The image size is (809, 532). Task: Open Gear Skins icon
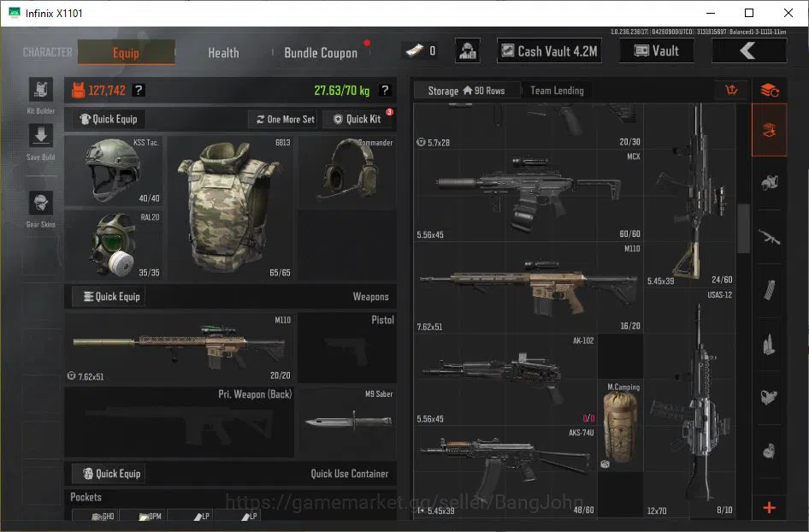click(41, 204)
